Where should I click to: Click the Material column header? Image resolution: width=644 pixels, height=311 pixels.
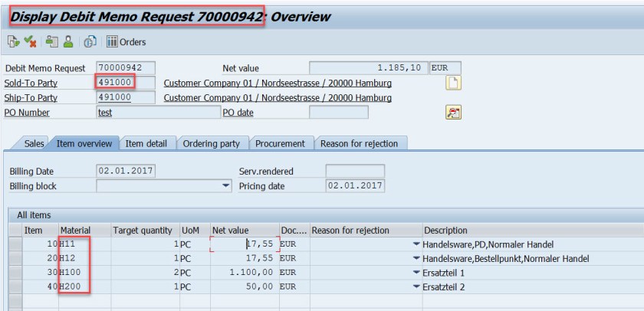click(x=85, y=230)
